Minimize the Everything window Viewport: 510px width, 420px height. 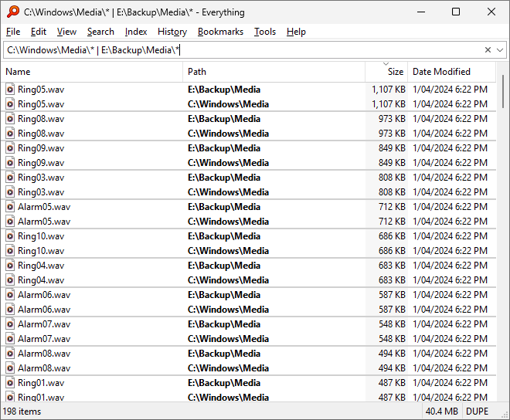(x=421, y=12)
